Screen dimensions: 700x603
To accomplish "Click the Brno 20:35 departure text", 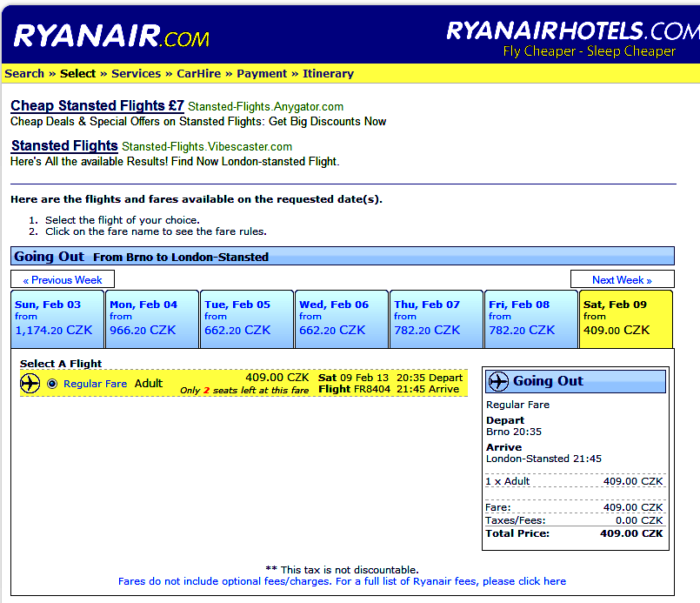I will point(514,432).
